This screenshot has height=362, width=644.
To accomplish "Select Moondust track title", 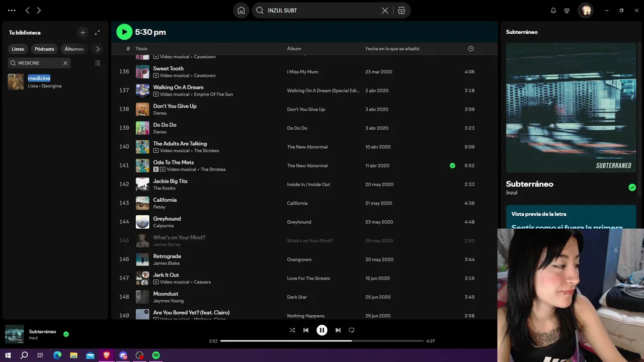I will point(166,294).
